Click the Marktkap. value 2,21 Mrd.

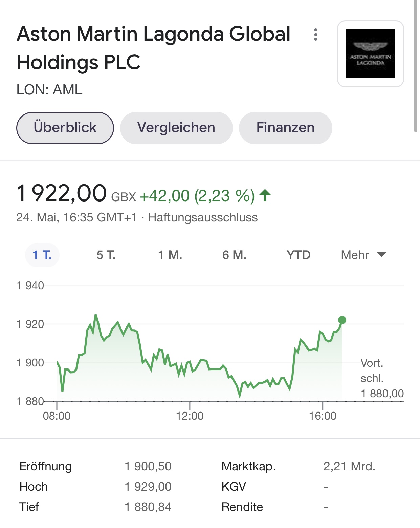[x=349, y=466]
